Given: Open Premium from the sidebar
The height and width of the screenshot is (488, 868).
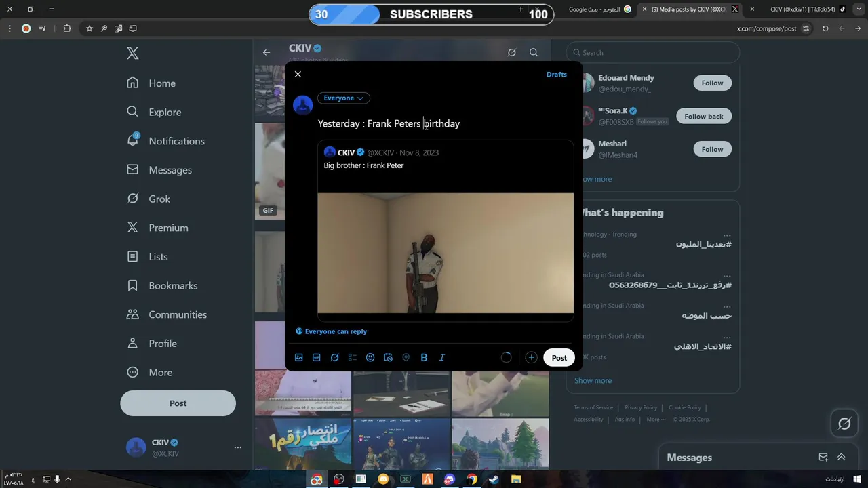Looking at the screenshot, I should [x=157, y=228].
